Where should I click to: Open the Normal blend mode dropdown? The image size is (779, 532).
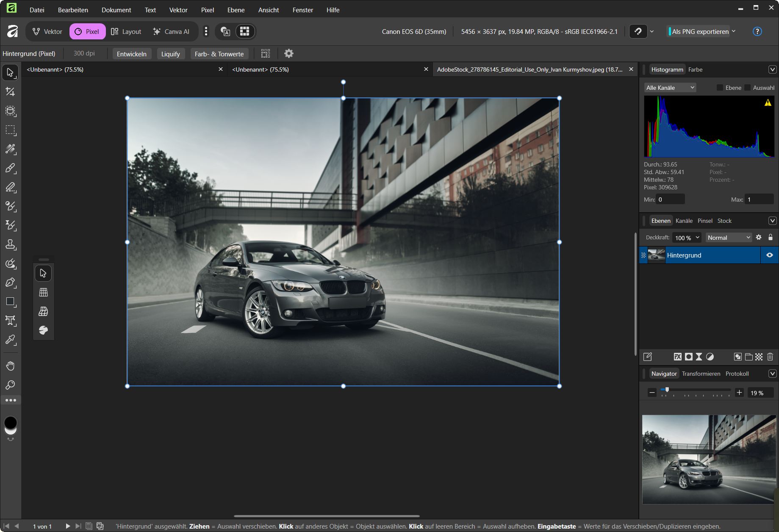point(729,238)
